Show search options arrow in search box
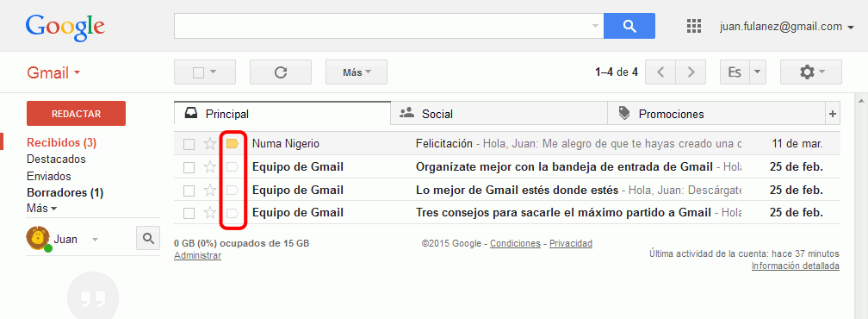 click(x=595, y=26)
